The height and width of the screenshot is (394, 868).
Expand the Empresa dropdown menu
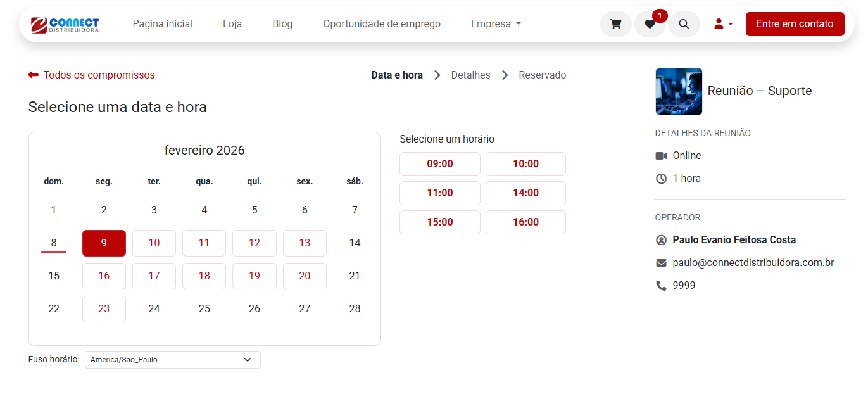coord(496,24)
